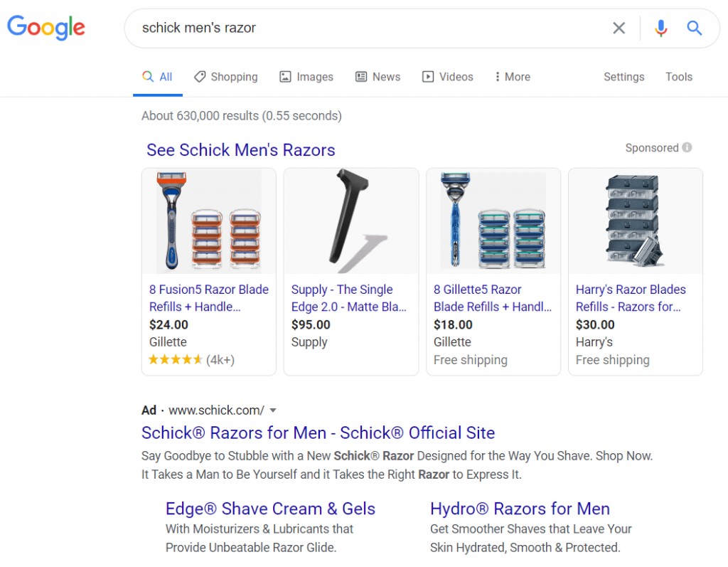This screenshot has width=728, height=567.
Task: Click the Supply Single Edge razor image
Action: [x=351, y=221]
